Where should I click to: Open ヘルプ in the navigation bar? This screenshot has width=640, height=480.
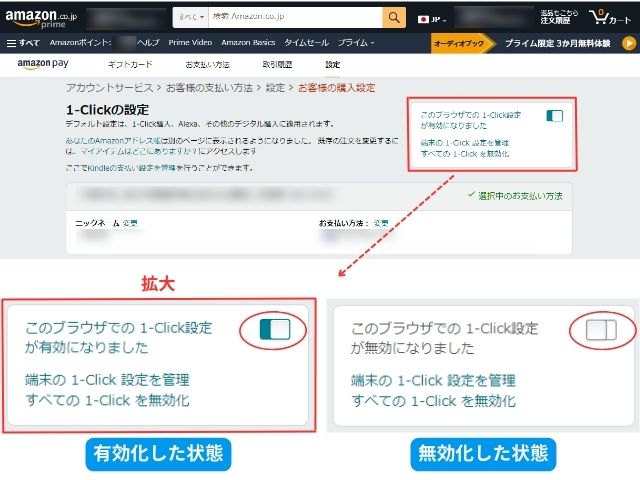click(148, 42)
